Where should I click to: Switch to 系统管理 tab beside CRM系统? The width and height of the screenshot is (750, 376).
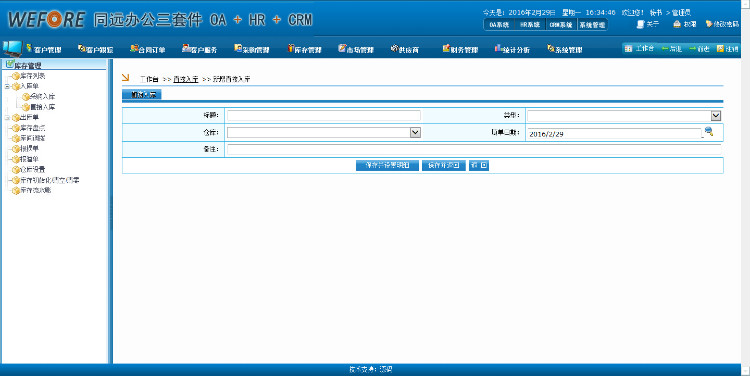[x=592, y=25]
